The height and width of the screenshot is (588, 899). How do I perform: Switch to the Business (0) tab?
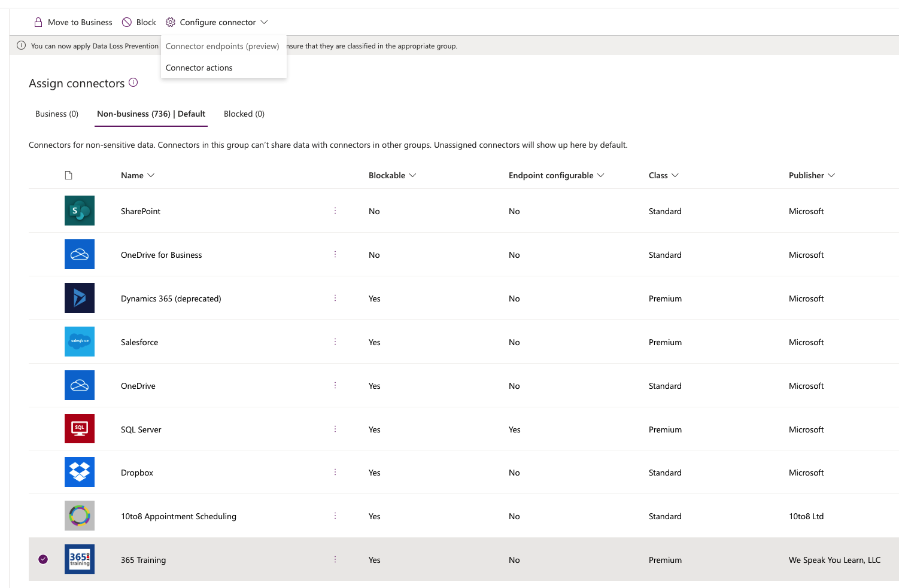point(57,114)
